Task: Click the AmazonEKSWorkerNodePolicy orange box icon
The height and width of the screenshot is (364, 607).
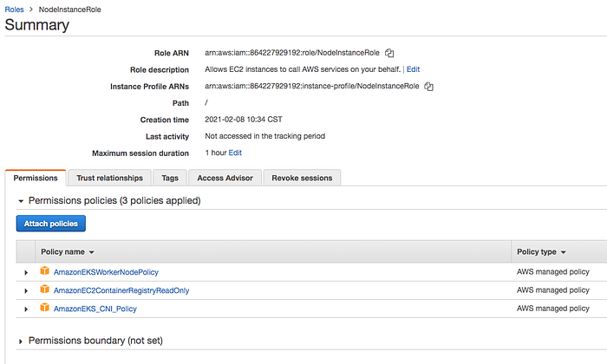Action: click(44, 270)
